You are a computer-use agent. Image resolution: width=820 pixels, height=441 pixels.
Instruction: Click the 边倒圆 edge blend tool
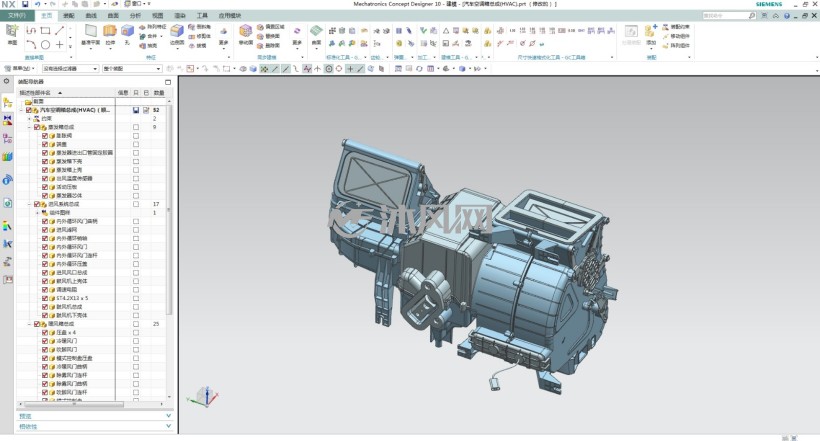pos(177,35)
